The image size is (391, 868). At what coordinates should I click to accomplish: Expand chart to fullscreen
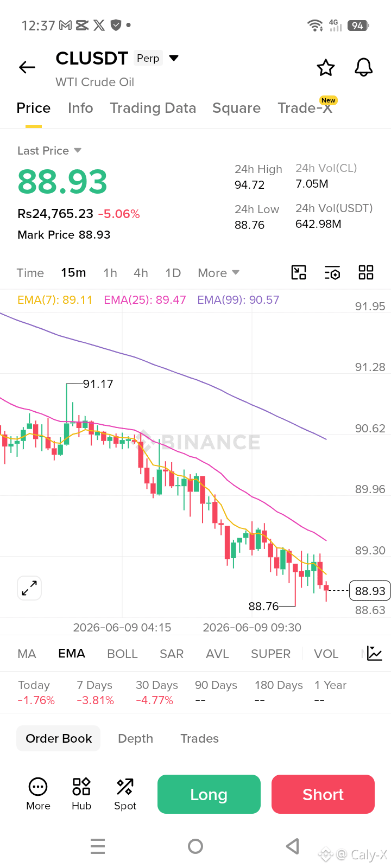(29, 588)
